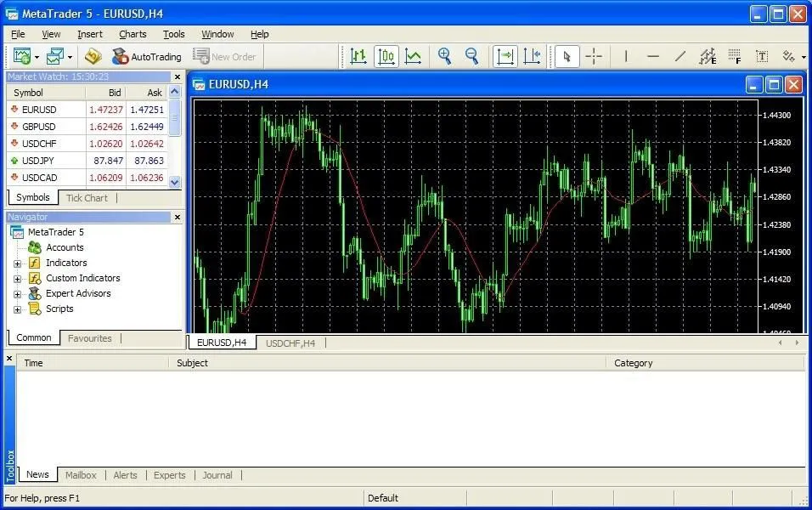Viewport: 812px width, 510px height.
Task: Select the horizontal line drawing tool
Action: [653, 56]
